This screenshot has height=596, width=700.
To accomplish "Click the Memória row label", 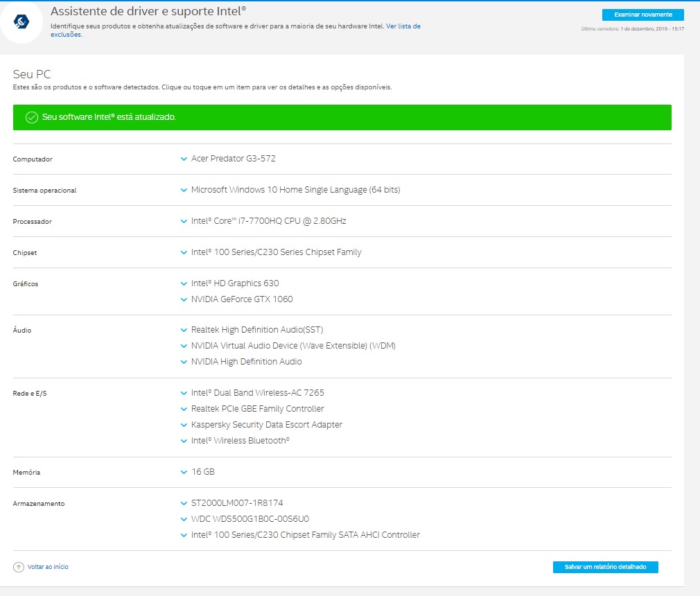I will 26,473.
